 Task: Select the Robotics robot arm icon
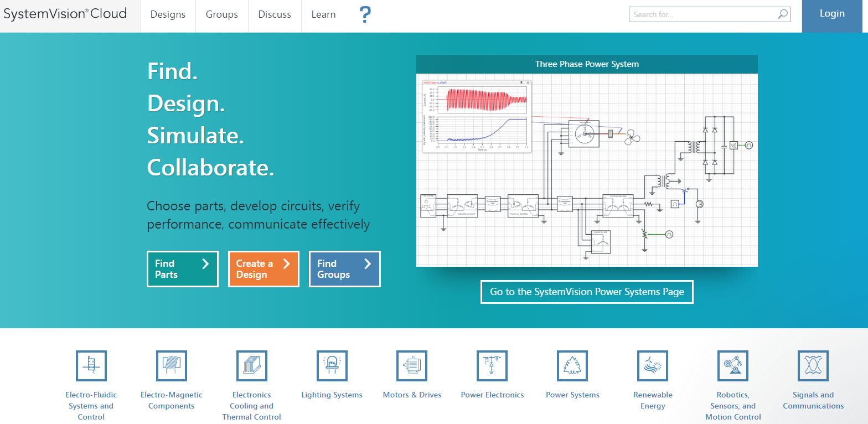point(733,366)
